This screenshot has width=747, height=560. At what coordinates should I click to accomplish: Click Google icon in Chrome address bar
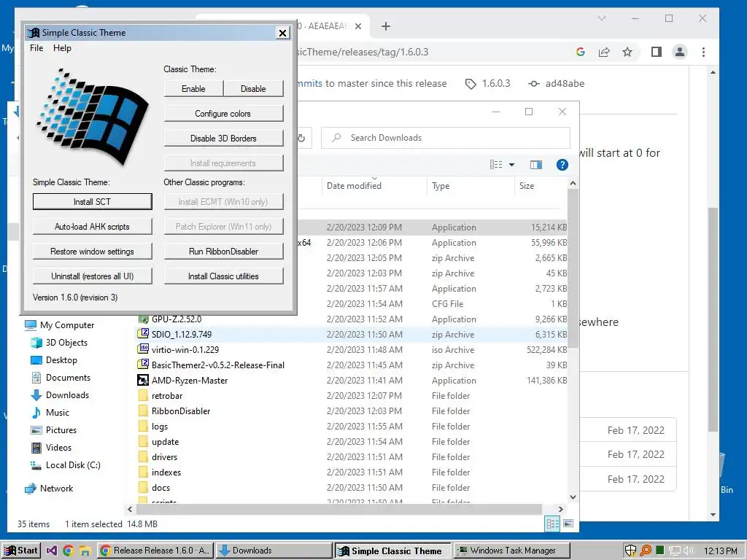[x=580, y=52]
